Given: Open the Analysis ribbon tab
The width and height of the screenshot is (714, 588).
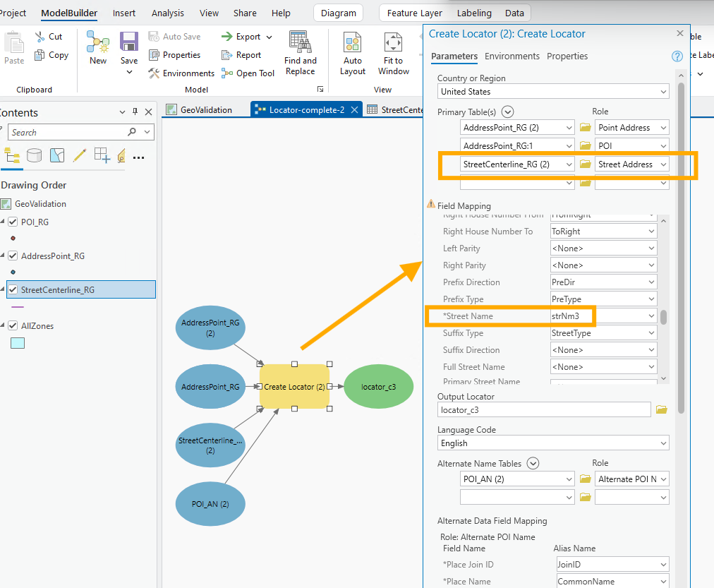Looking at the screenshot, I should click(x=168, y=13).
